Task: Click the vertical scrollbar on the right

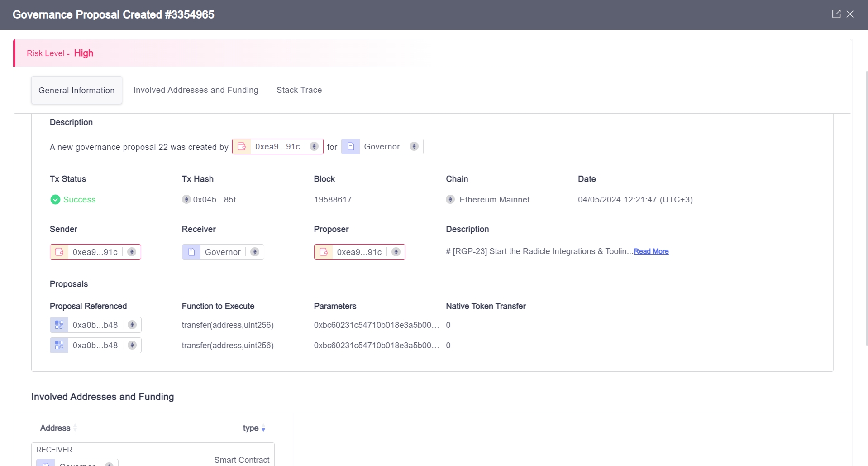Action: click(866, 208)
